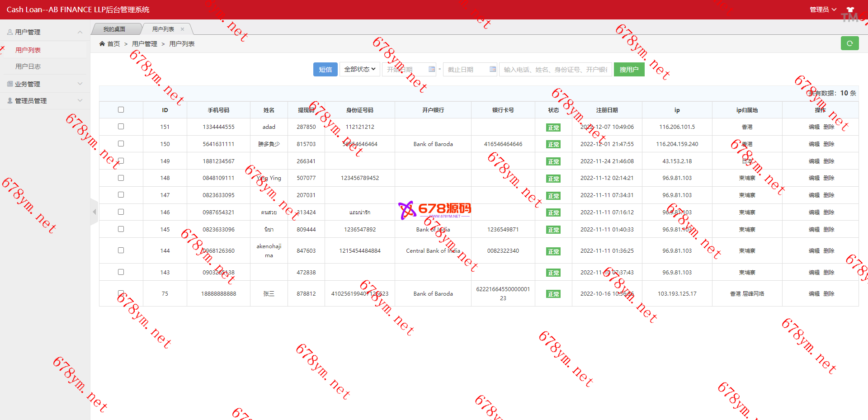Click the green 搜用户 search button

629,69
